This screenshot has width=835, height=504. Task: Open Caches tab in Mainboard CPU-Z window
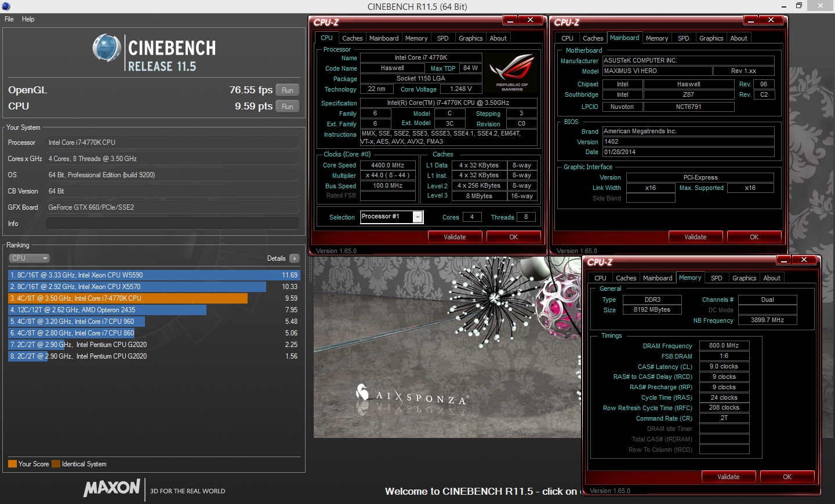[593, 38]
